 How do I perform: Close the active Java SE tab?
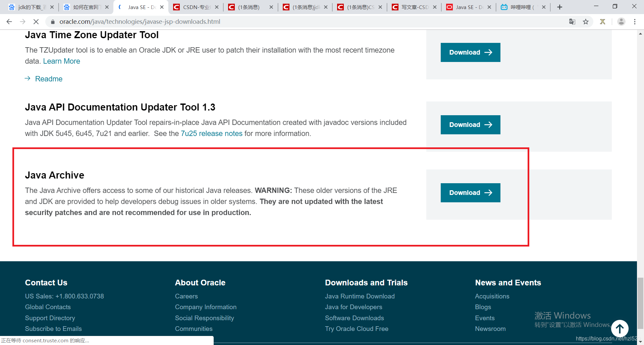pos(162,7)
